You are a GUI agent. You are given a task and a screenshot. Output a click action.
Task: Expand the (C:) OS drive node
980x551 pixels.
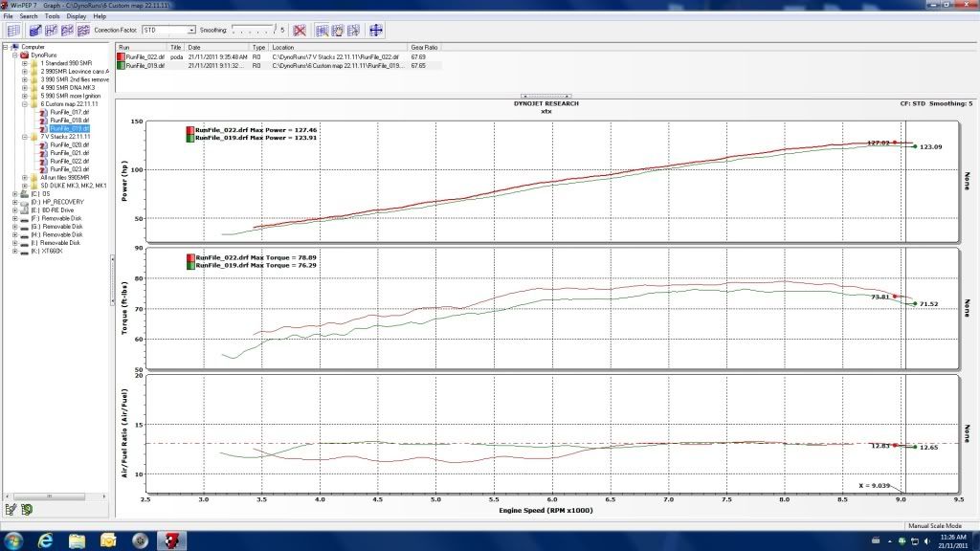click(13, 193)
